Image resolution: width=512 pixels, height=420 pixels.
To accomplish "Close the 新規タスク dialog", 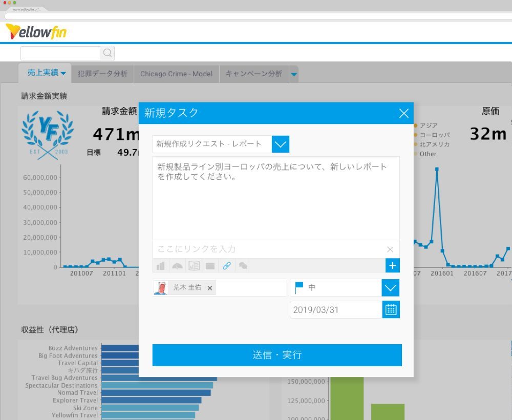I will click(x=404, y=113).
